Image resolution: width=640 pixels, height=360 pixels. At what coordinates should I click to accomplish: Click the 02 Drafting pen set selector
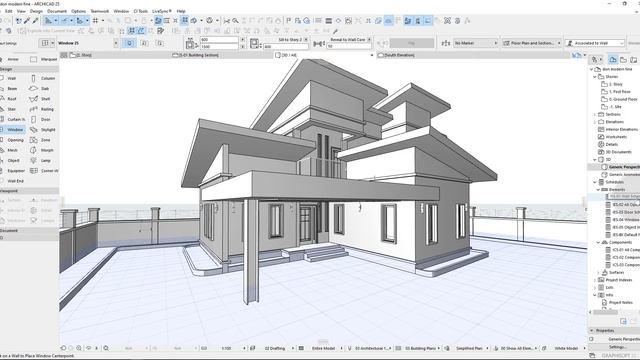point(276,348)
